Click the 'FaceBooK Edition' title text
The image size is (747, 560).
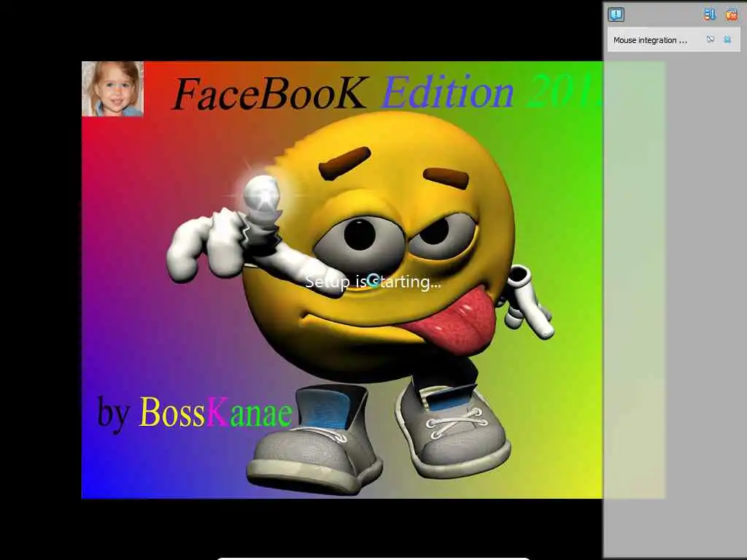pos(343,93)
